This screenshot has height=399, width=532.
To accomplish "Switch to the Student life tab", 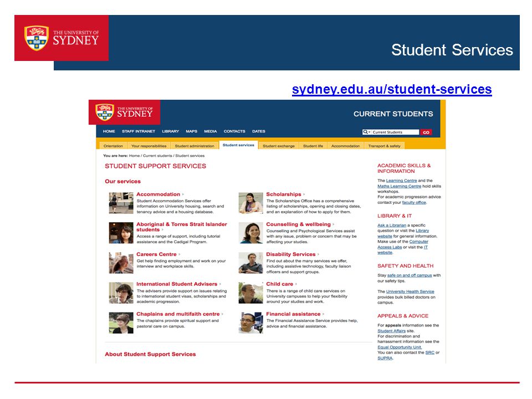I will [313, 146].
